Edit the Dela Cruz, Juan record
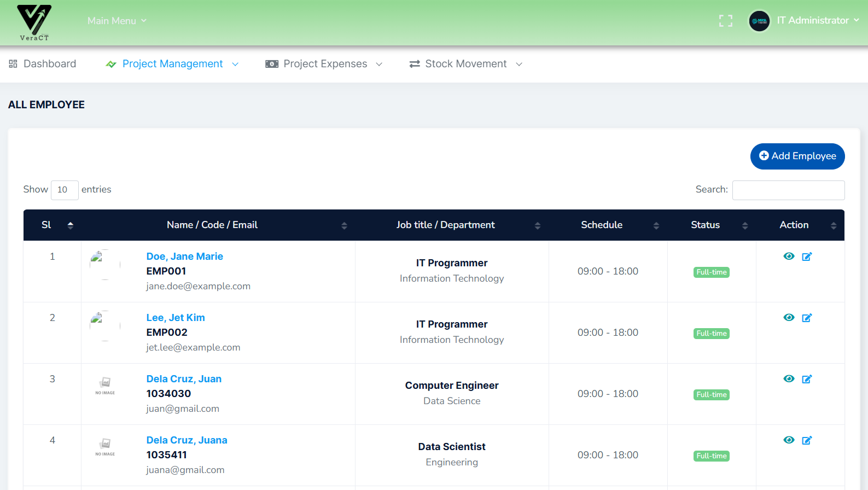Viewport: 868px width, 490px height. coord(807,379)
